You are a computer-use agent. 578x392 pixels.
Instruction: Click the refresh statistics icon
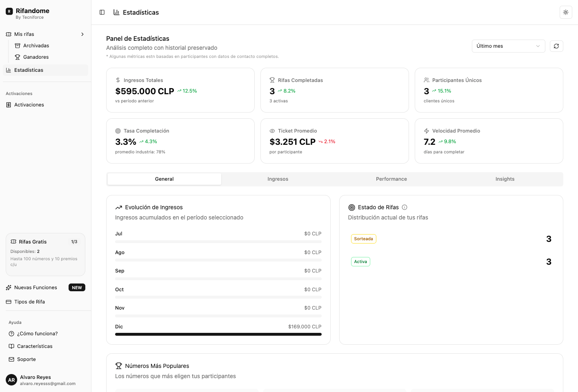point(556,46)
